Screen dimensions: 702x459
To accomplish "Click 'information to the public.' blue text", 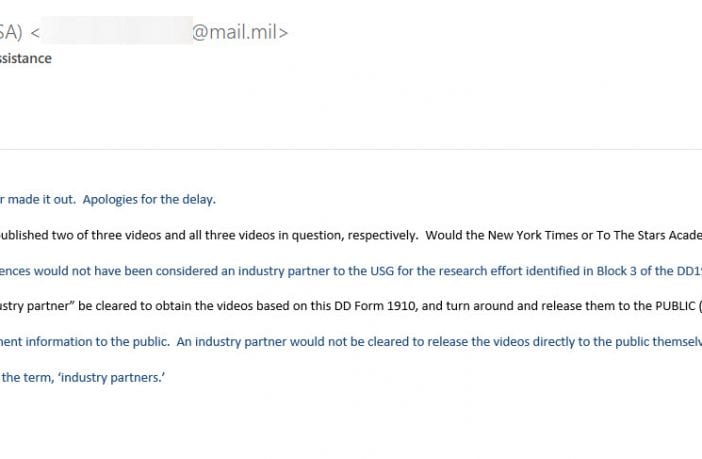I will (x=98, y=342).
